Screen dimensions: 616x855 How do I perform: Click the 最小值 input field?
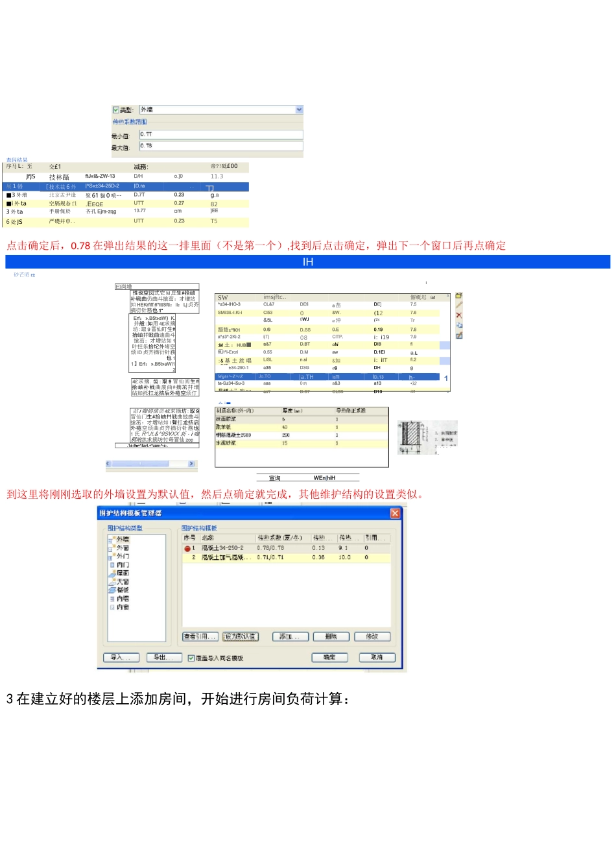[x=221, y=135]
